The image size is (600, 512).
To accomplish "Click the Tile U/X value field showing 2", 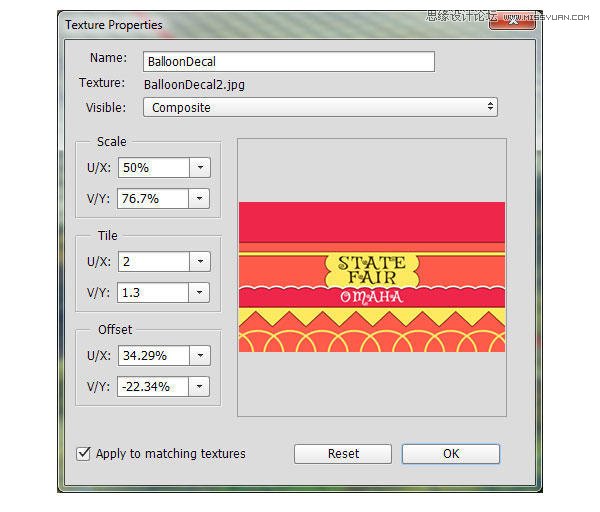I will (154, 262).
